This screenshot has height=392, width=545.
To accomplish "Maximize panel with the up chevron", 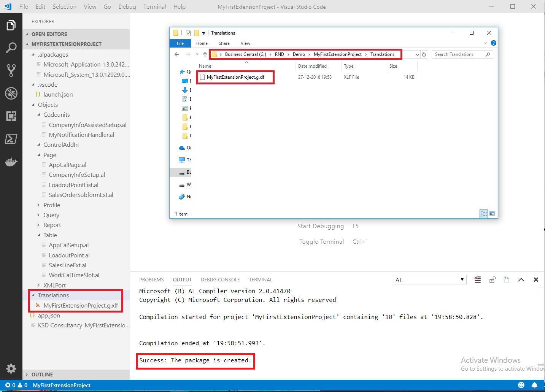I will point(521,280).
